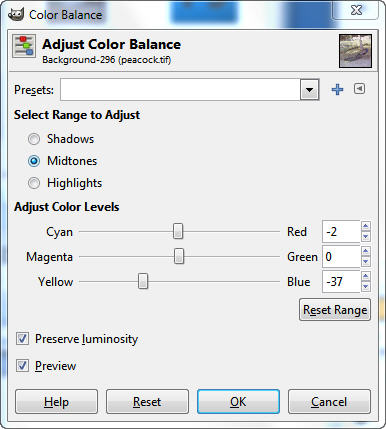Image resolution: width=386 pixels, height=429 pixels.
Task: Click the peacock image thumbnail
Action: click(x=355, y=51)
